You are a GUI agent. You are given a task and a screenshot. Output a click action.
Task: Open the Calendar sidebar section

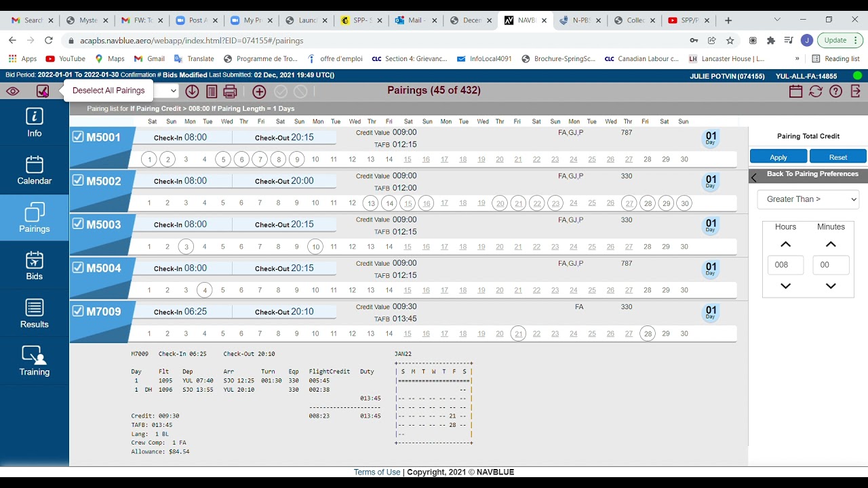pos(35,170)
